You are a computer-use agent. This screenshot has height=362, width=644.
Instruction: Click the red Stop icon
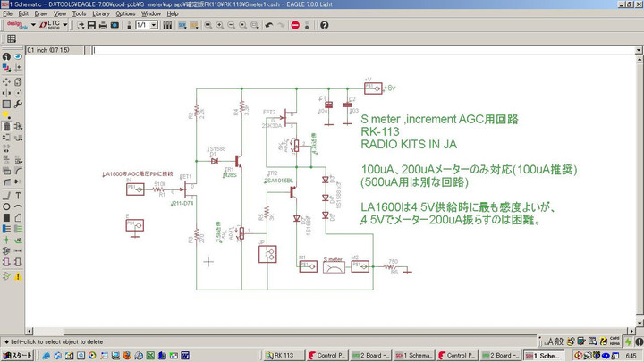(296, 25)
